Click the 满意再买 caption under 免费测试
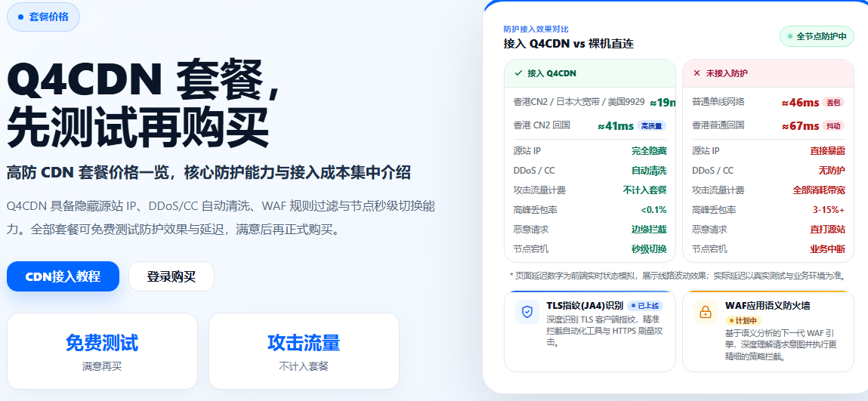The height and width of the screenshot is (401, 868). click(x=102, y=366)
